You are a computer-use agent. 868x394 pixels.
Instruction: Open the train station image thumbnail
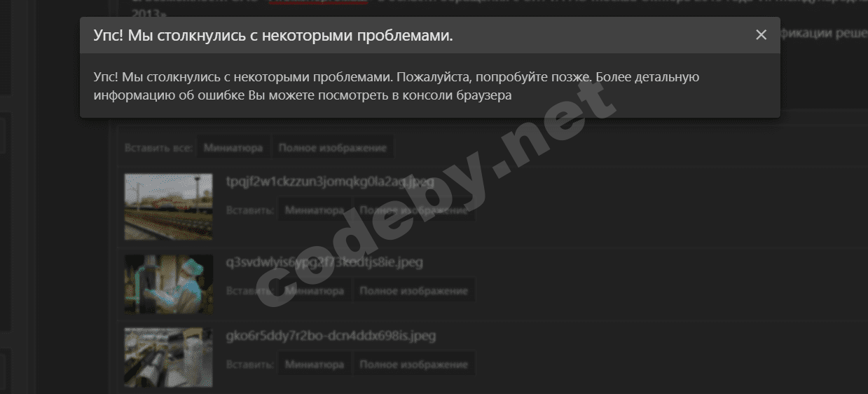[x=169, y=208]
